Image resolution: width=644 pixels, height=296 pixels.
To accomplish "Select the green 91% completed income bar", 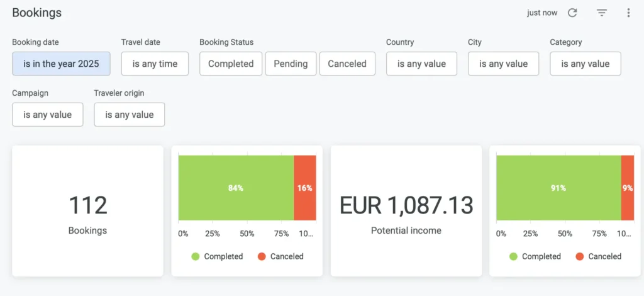I will [x=558, y=188].
